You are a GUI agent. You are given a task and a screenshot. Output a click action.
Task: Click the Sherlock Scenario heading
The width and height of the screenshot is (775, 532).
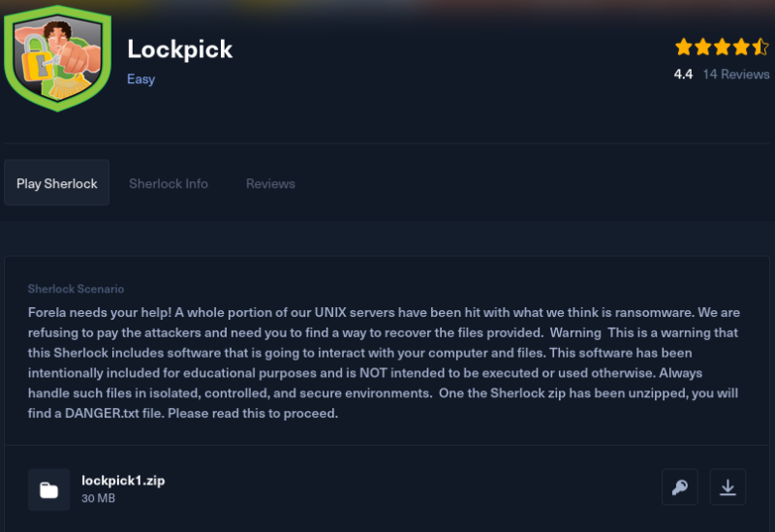[x=76, y=289]
